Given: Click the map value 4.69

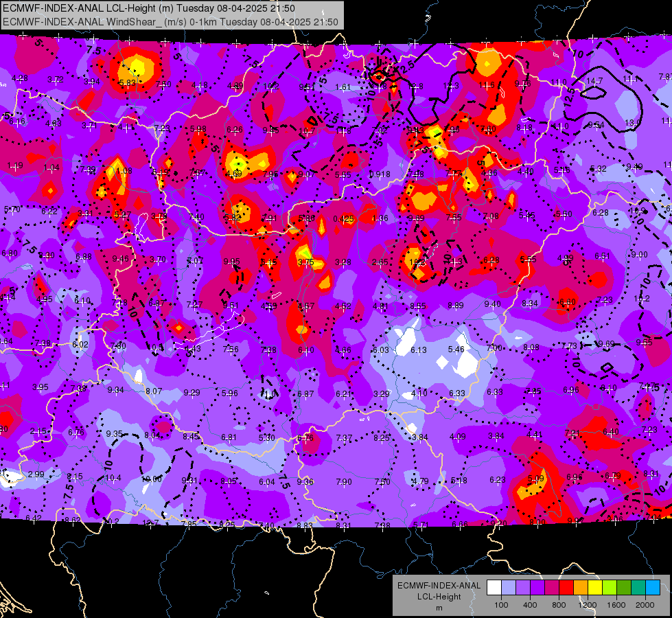Looking at the screenshot, I should pyautogui.click(x=234, y=174).
